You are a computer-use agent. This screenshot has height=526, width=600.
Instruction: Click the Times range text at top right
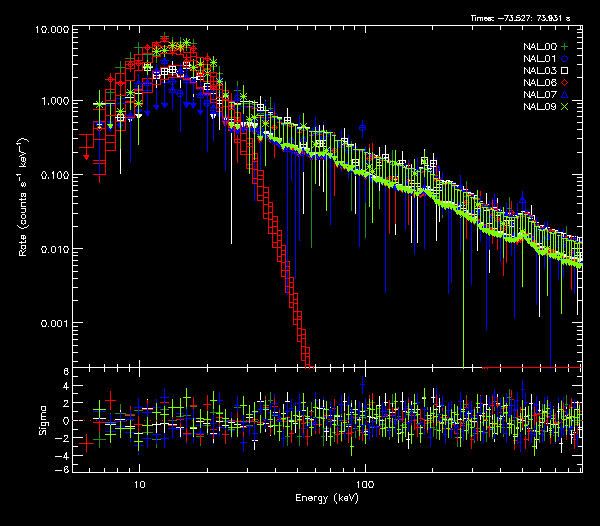coord(525,19)
